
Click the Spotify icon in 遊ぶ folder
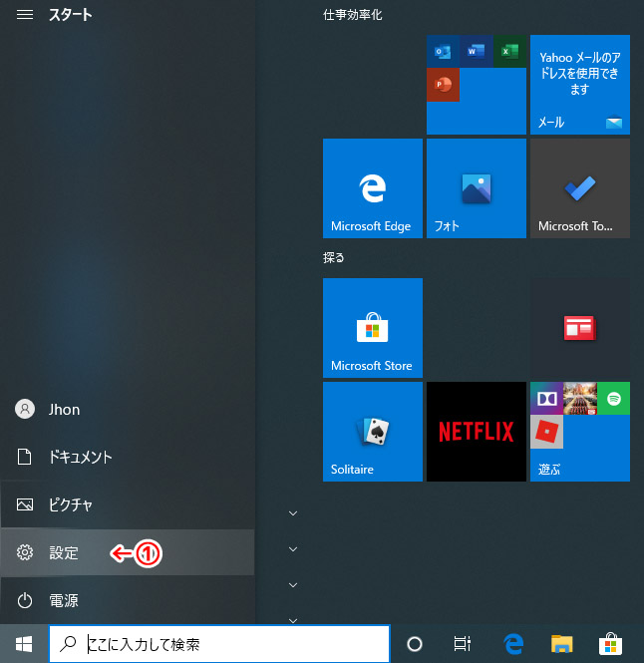click(x=613, y=399)
